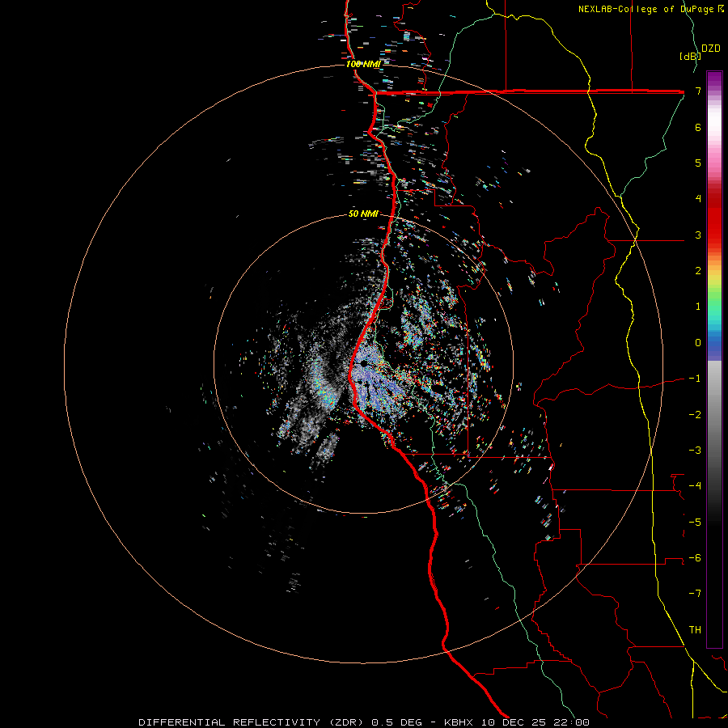Click the 50 NMI range ring label
The height and width of the screenshot is (728, 728).
click(363, 214)
